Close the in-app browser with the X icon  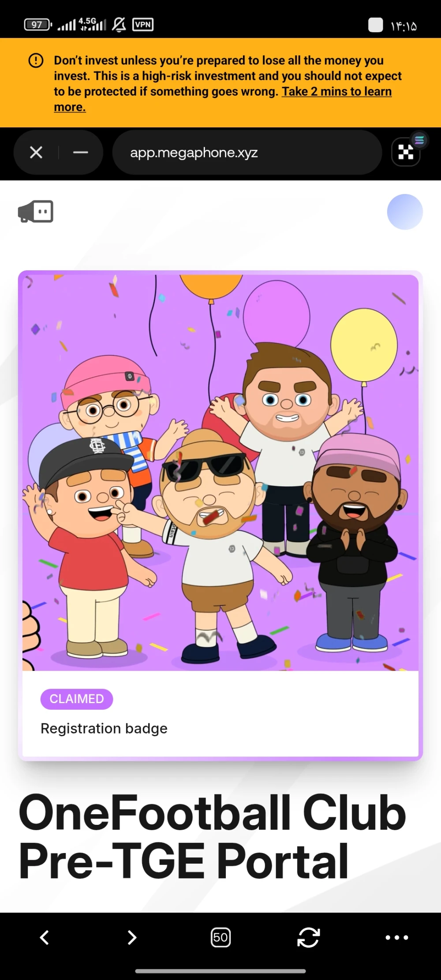pyautogui.click(x=36, y=153)
